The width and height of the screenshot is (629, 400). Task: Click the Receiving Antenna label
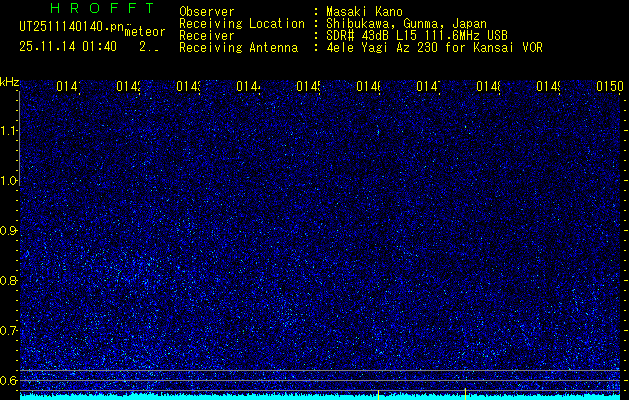[x=239, y=48]
